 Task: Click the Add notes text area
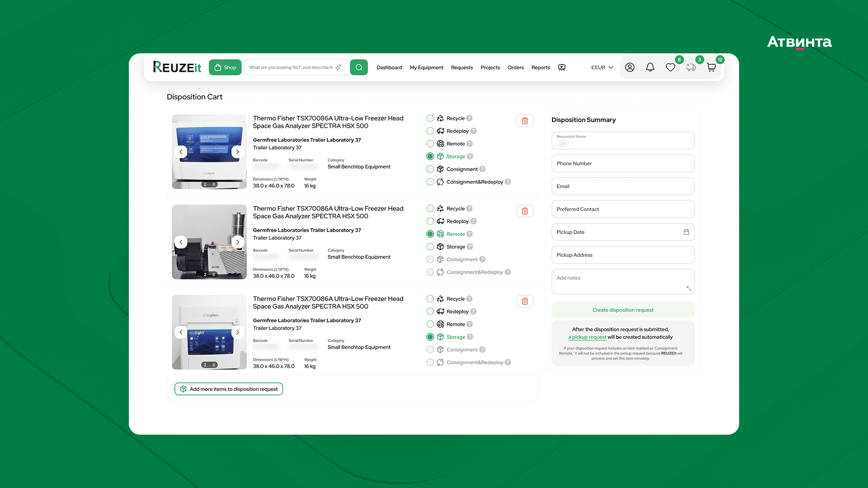(x=623, y=282)
